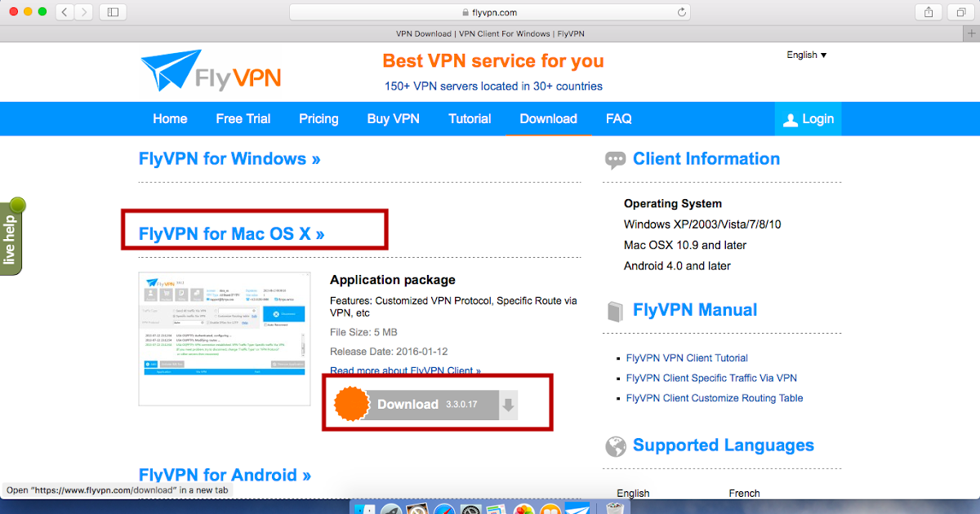Follow Read more about FlyVPN Client link
Viewport: 980px width, 514px height.
405,370
